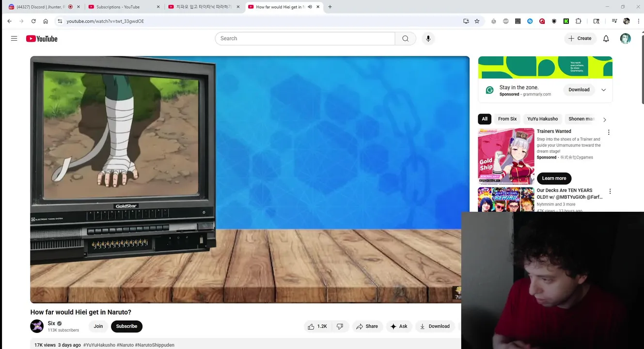The height and width of the screenshot is (349, 644).
Task: Join the Six channel membership
Action: (98, 326)
